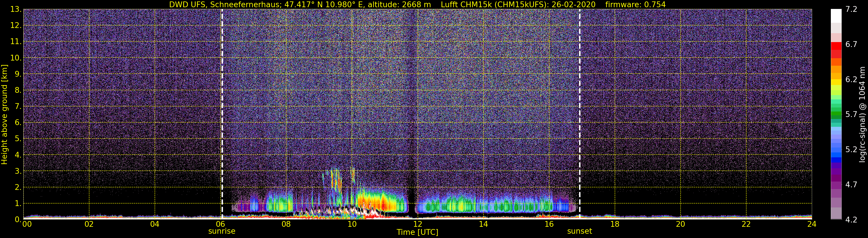Click the yellow colorbar segment near 6.2
868x238 pixels.
tap(836, 82)
